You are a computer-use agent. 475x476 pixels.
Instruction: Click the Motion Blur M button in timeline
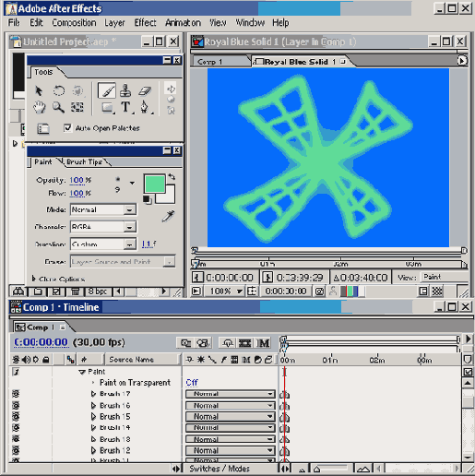tap(263, 343)
